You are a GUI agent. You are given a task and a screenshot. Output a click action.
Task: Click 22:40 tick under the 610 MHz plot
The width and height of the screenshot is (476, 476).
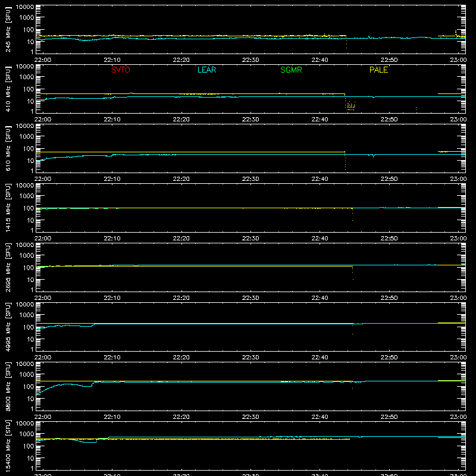click(x=320, y=179)
